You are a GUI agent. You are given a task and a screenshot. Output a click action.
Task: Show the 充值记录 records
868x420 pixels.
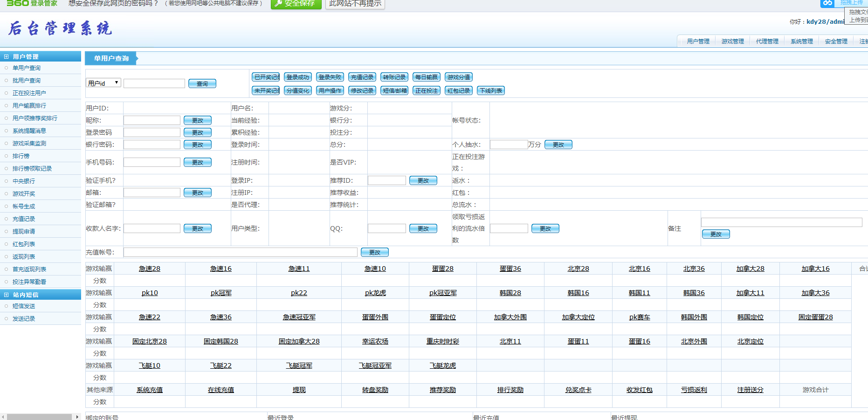pos(362,77)
